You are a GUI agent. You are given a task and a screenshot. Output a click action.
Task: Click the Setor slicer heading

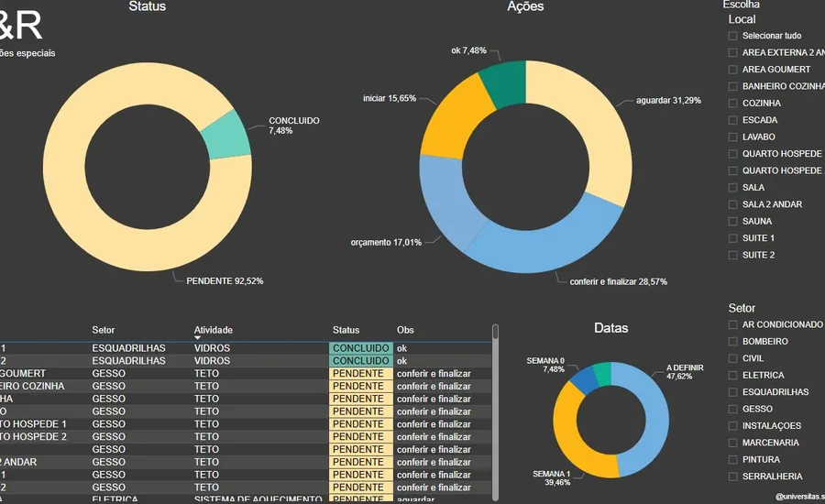coord(742,308)
